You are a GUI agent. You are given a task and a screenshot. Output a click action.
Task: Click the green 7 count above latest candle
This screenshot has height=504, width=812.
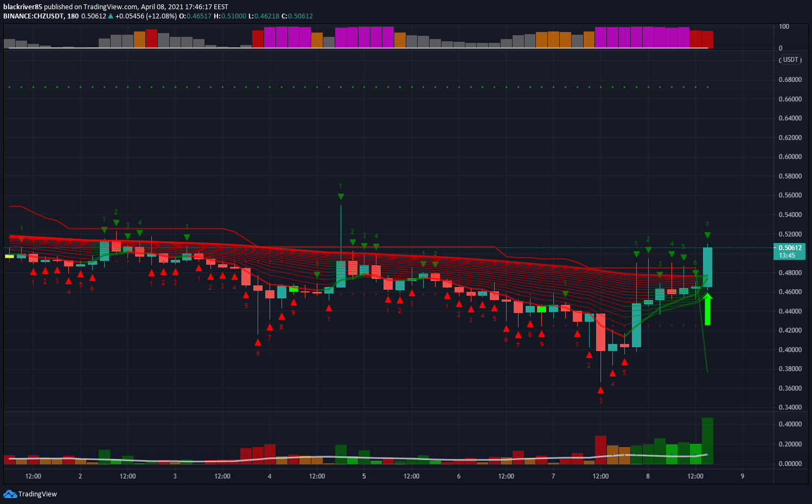pyautogui.click(x=707, y=225)
